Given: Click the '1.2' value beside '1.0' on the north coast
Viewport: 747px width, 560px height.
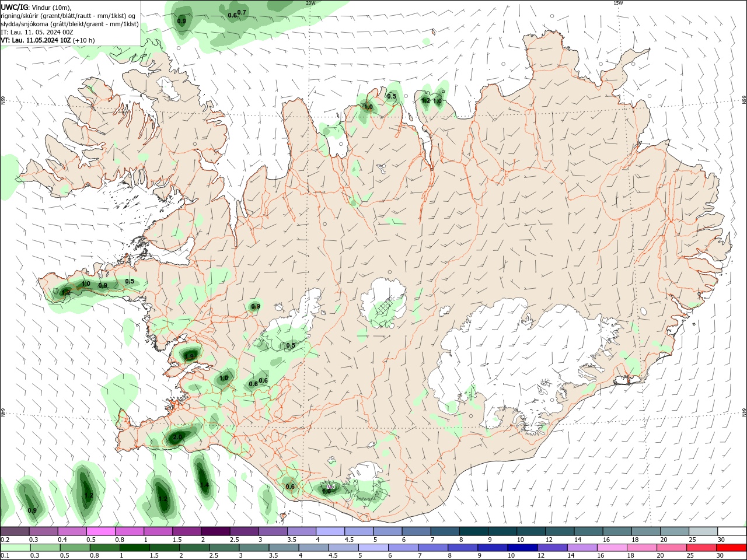Looking at the screenshot, I should pos(425,100).
